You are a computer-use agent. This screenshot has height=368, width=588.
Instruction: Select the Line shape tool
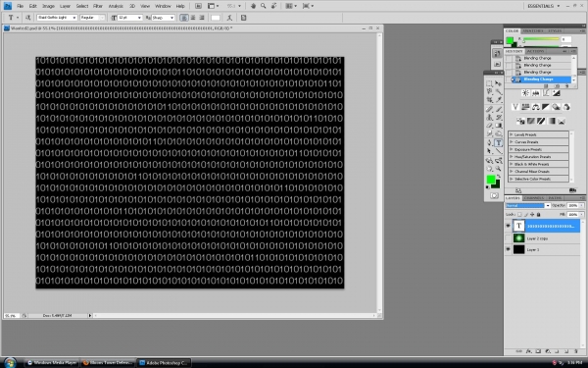[499, 151]
